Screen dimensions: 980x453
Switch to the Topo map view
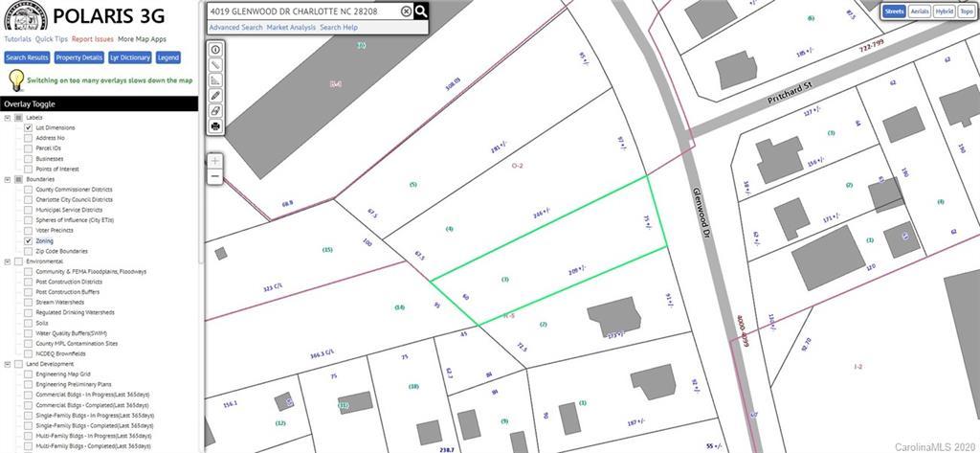pyautogui.click(x=965, y=11)
